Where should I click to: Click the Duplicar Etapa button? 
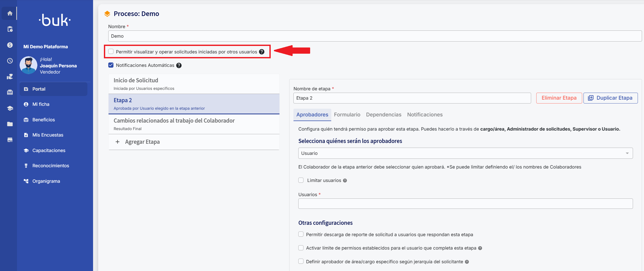[610, 98]
